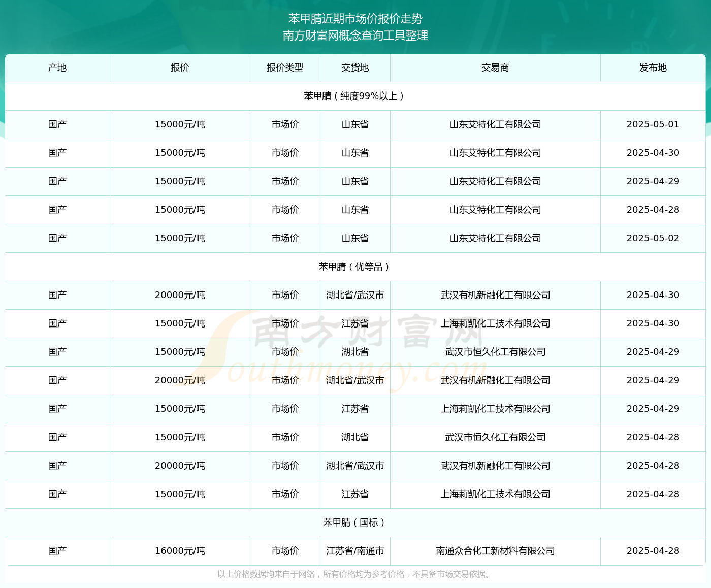711x588 pixels.
Task: Click 上海莉凯化工技术有限公司 in the 2025-04-28 row
Action: [x=495, y=494]
